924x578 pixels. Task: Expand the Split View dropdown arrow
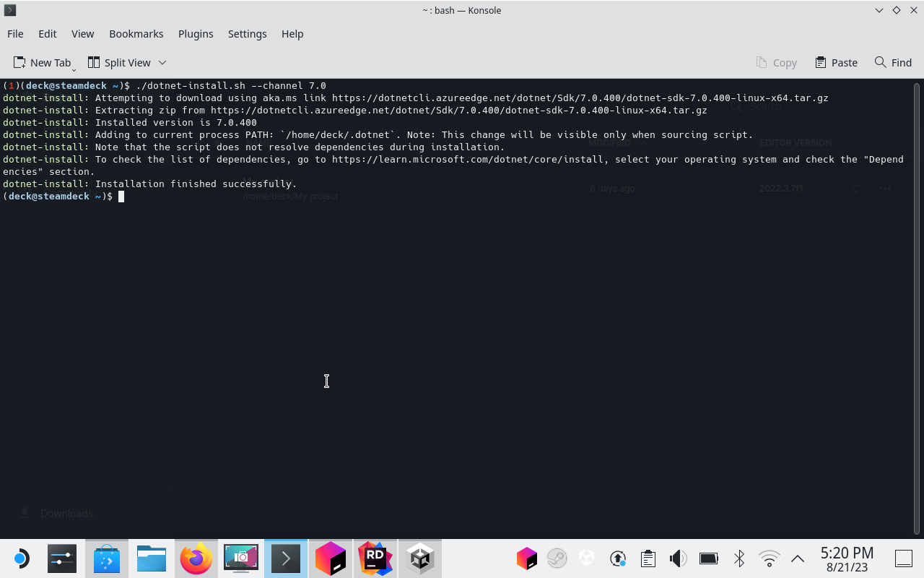click(x=162, y=63)
